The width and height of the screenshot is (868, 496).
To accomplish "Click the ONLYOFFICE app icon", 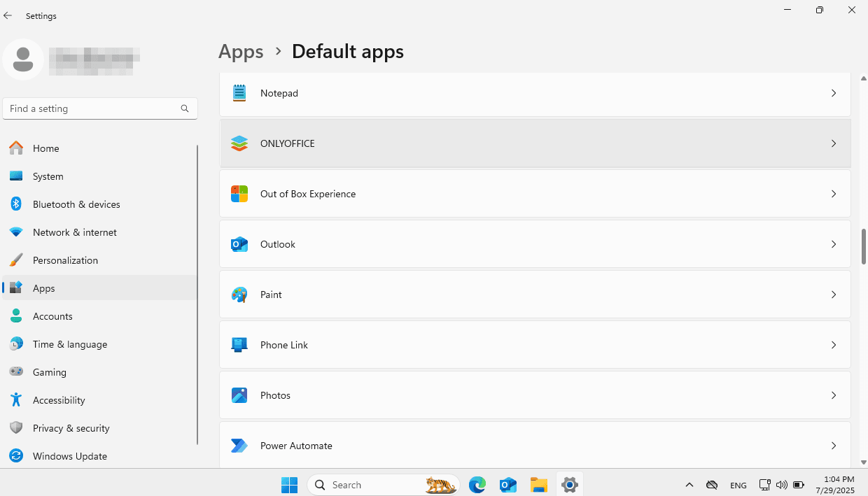I will [x=239, y=143].
